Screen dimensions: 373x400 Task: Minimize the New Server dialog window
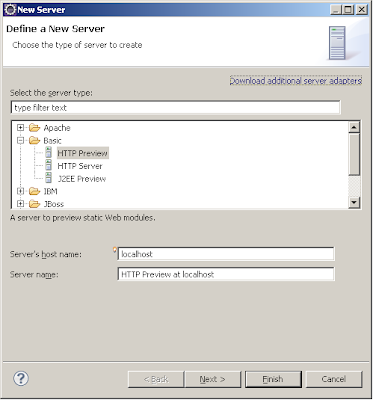point(336,10)
